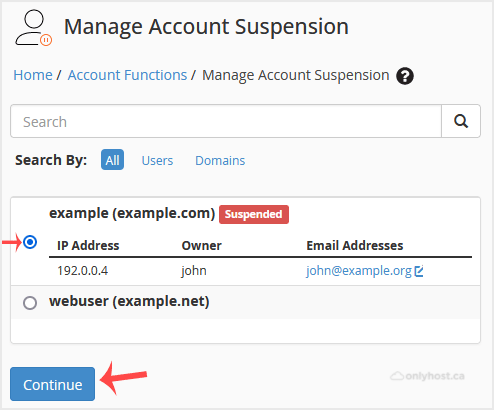Click the Suspended status badge
The height and width of the screenshot is (410, 494).
254,214
